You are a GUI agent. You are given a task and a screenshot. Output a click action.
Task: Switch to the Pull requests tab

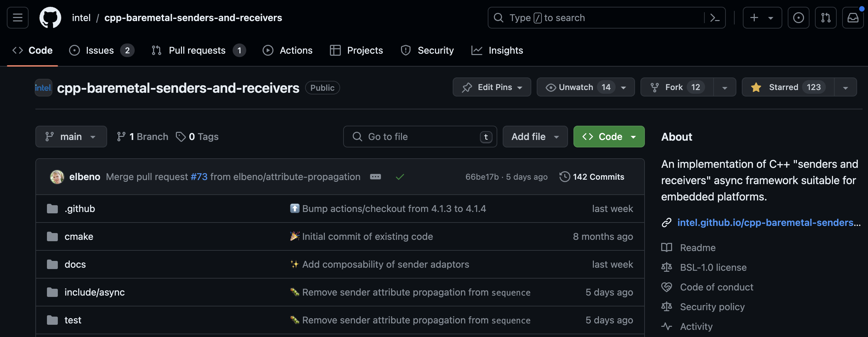[x=199, y=50]
